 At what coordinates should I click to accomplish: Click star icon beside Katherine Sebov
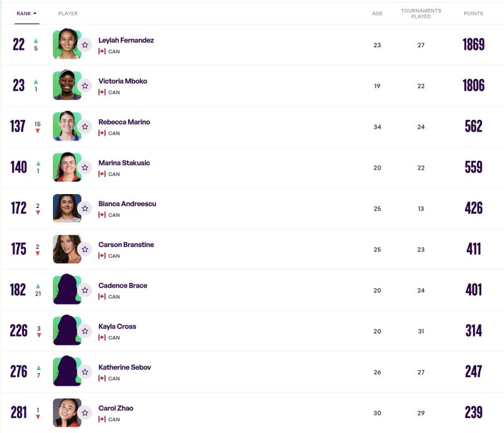pos(85,372)
